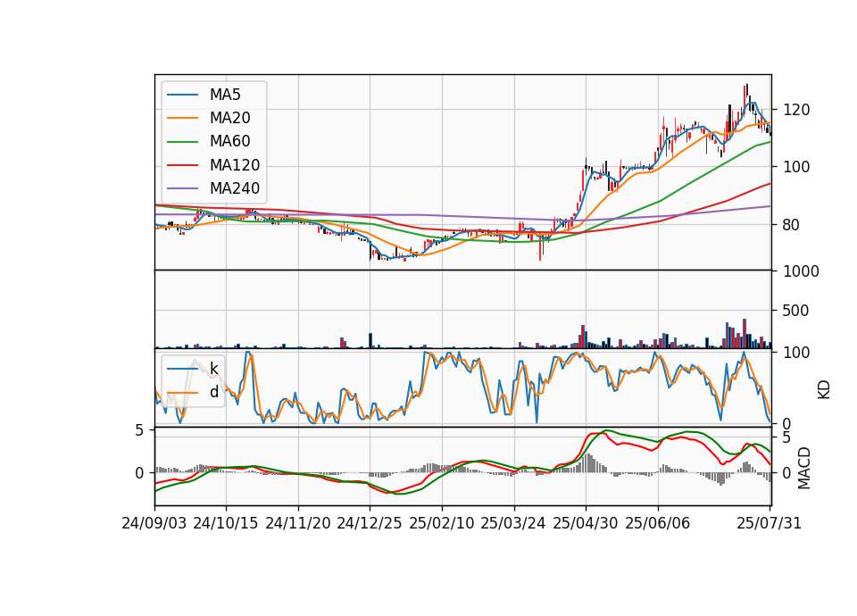Click the large MACD histogram peak near 25/04/30
The image size is (857, 616).
pyautogui.click(x=589, y=463)
